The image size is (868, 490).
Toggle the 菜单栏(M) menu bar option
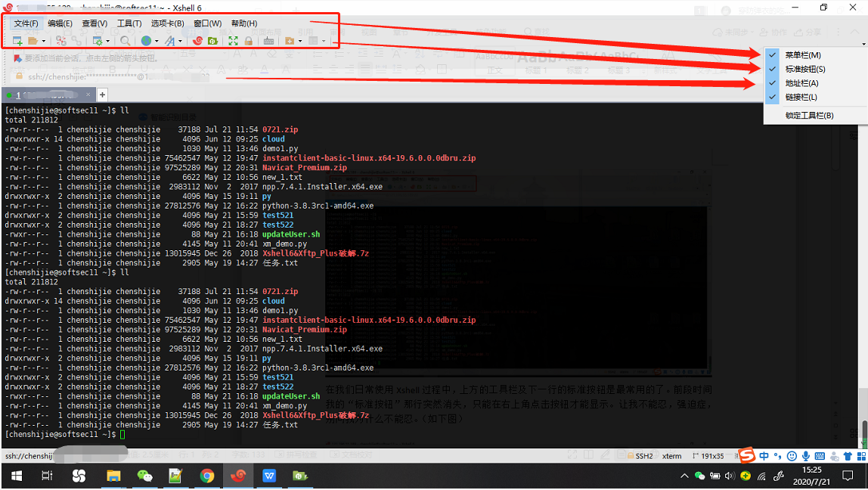(x=814, y=54)
